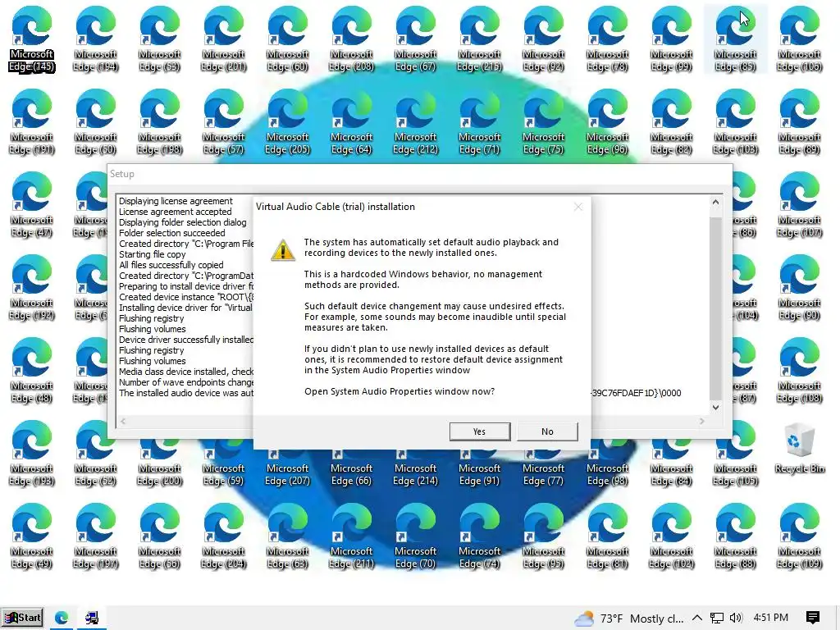
Task: Select Microsoft Edge (145) desktop shortcut
Action: [32, 39]
